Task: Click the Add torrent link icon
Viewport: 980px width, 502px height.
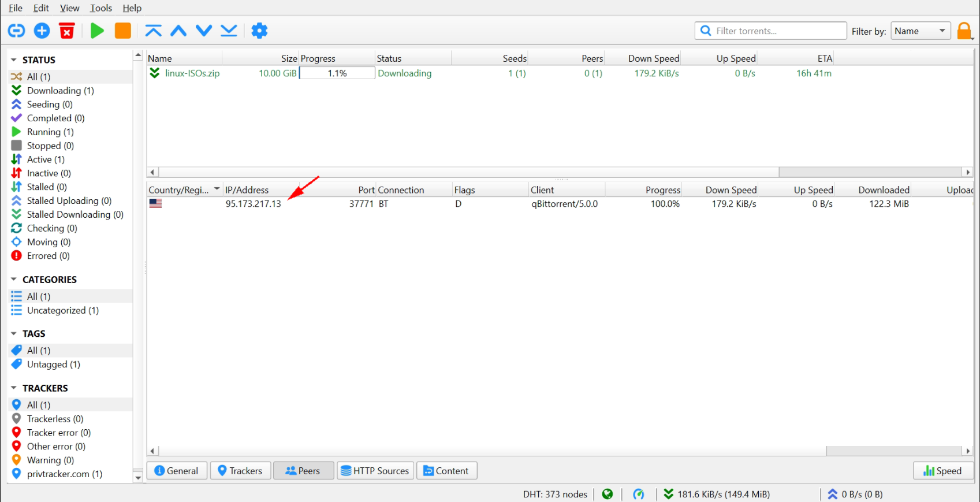Action: [x=16, y=31]
